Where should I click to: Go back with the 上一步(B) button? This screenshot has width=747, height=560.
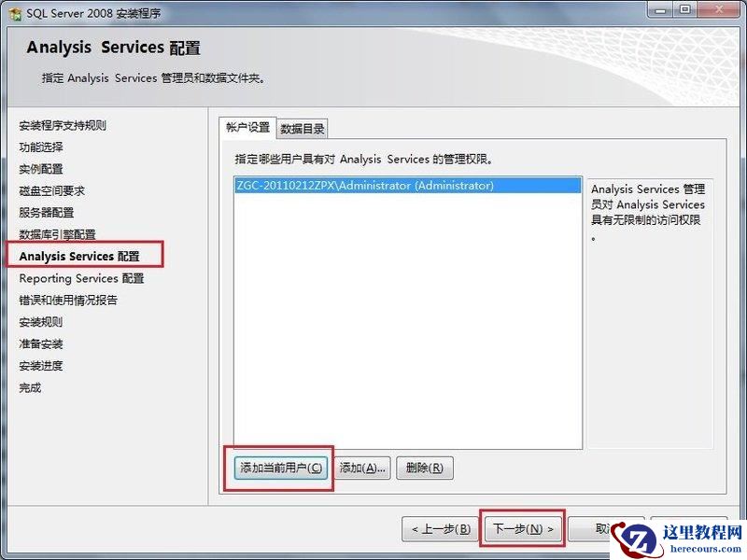tap(440, 529)
